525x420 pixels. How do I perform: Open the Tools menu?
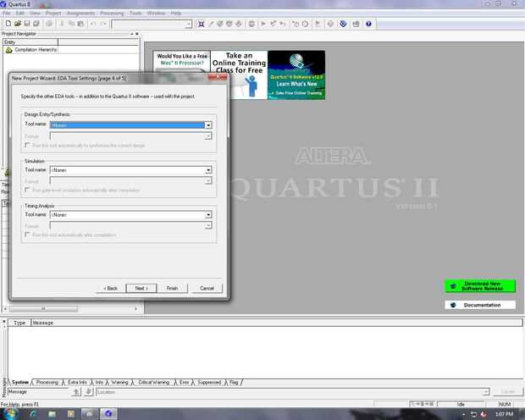coord(135,13)
